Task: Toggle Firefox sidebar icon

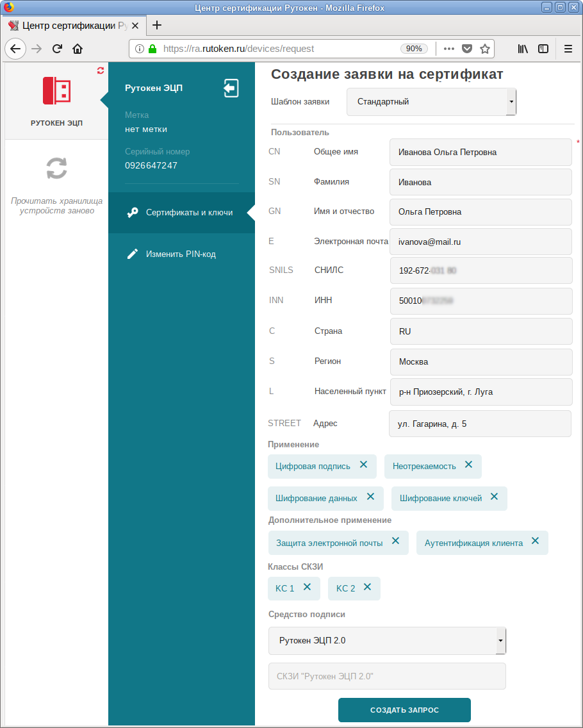Action: pos(543,49)
